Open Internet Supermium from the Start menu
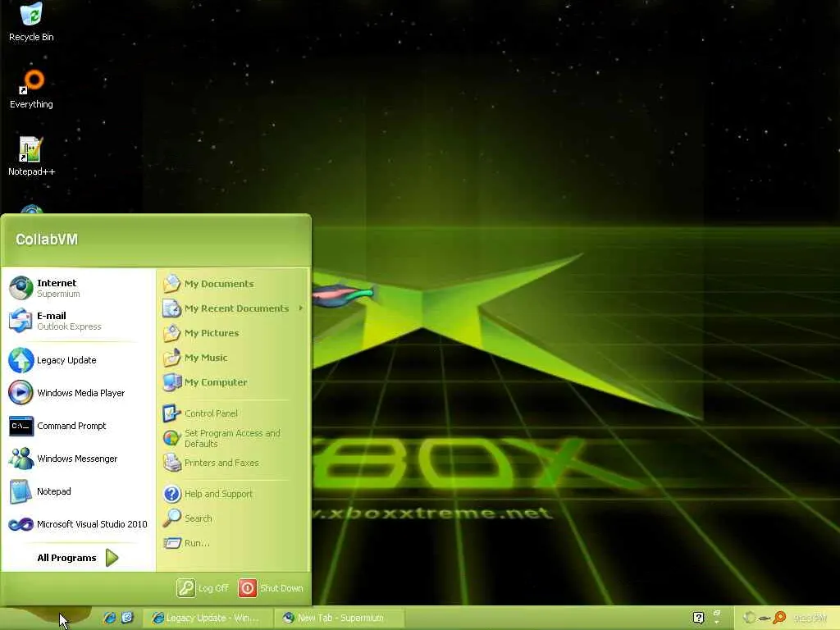The image size is (840, 630). [x=78, y=288]
